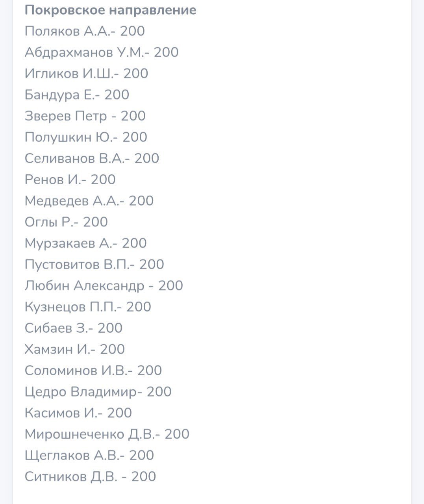Image resolution: width=424 pixels, height=504 pixels.
Task: Tap "Селиванов В.А.- 200" in the list
Action: click(x=92, y=159)
